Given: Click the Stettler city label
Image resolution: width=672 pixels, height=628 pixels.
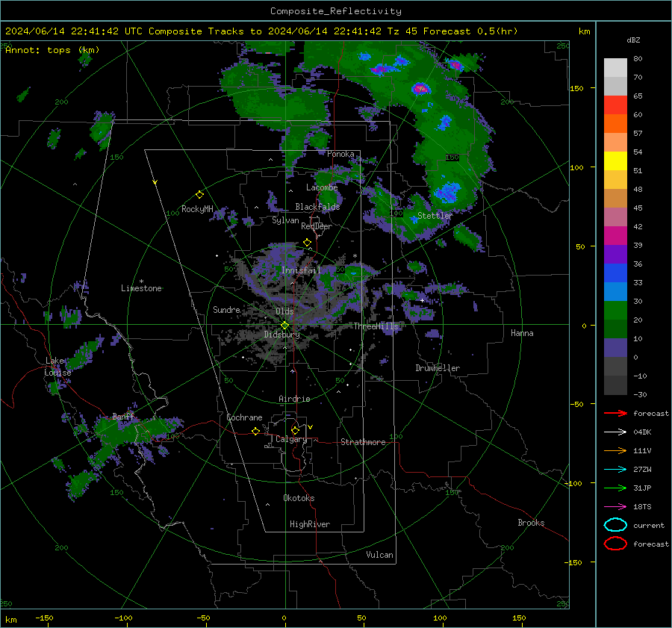Looking at the screenshot, I should pos(435,216).
